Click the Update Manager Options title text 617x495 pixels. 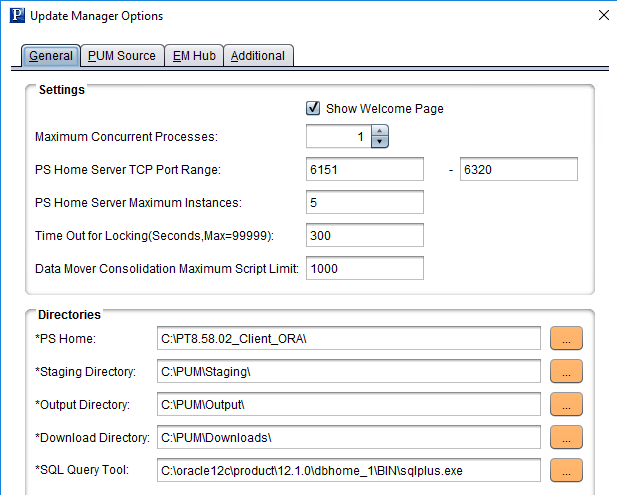[96, 16]
